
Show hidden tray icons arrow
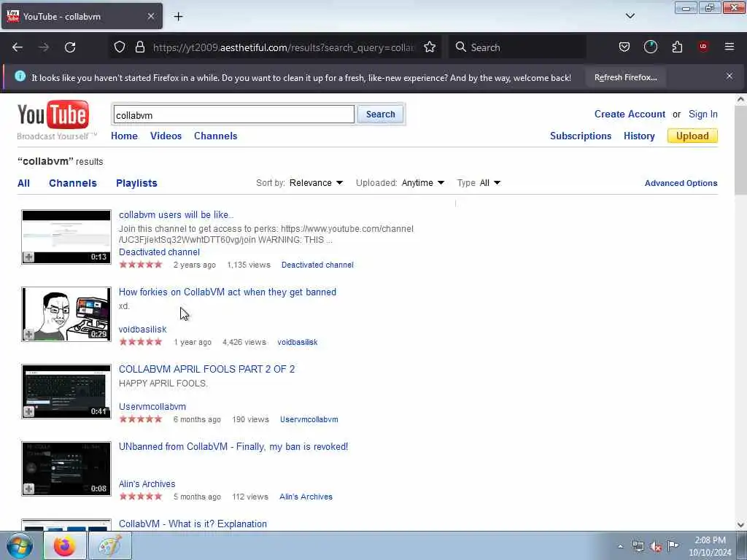[620, 546]
